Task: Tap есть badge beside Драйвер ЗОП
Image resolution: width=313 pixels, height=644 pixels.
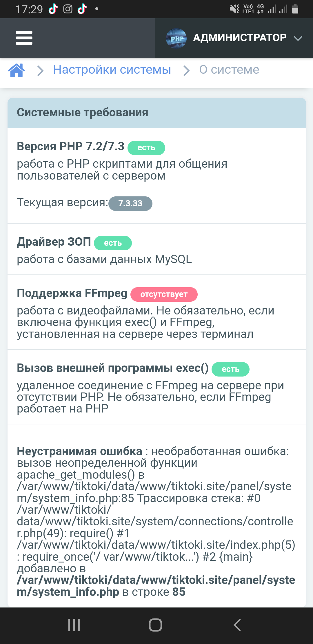Action: tap(113, 243)
